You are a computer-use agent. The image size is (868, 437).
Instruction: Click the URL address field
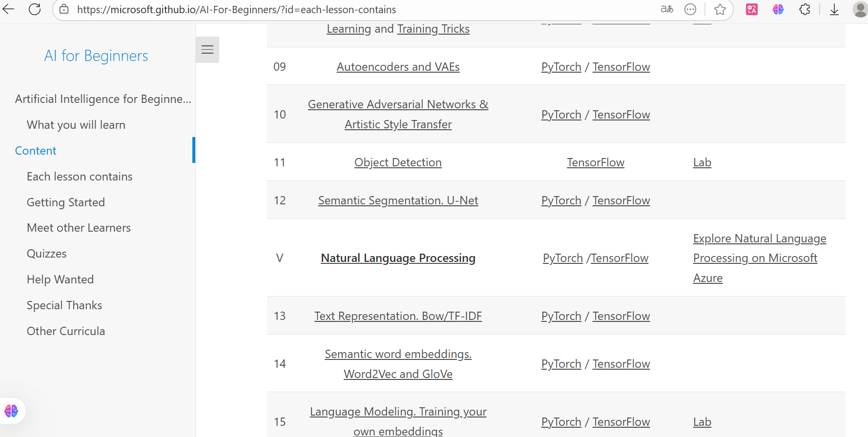pyautogui.click(x=361, y=10)
